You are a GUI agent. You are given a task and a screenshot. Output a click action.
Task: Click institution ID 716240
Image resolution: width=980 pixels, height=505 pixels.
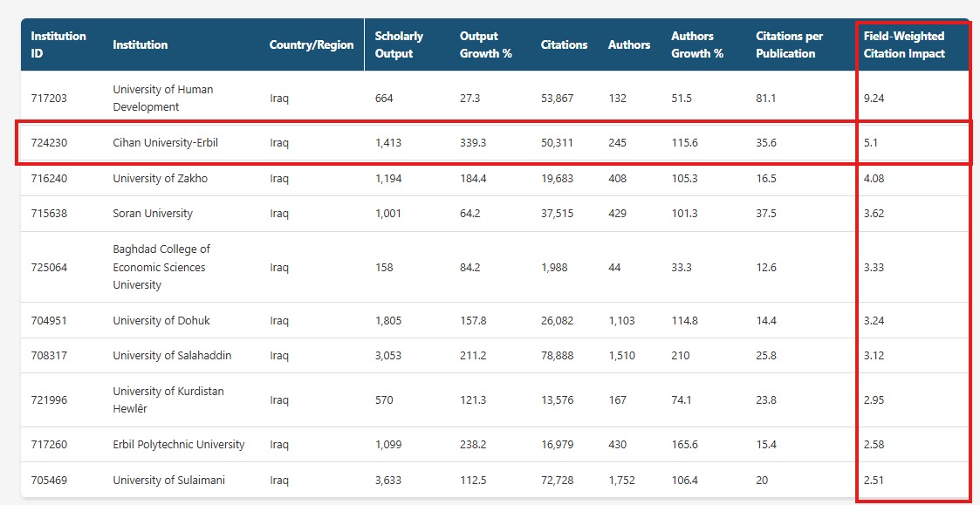pyautogui.click(x=49, y=178)
